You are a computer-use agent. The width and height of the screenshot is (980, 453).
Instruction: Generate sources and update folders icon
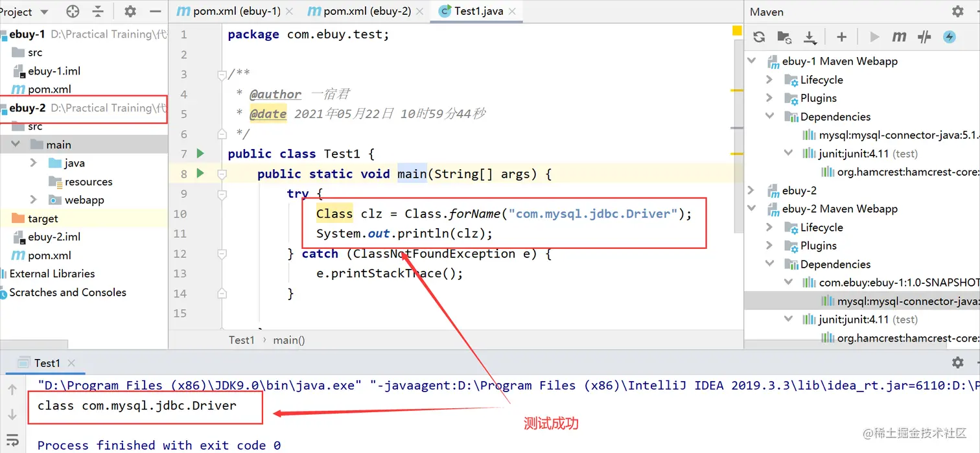click(x=784, y=37)
